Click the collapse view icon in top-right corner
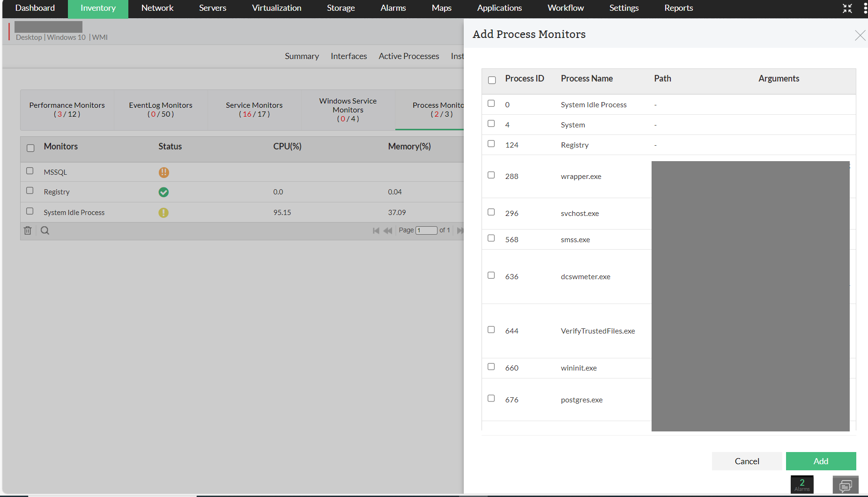Viewport: 868px width, 497px height. pyautogui.click(x=847, y=8)
